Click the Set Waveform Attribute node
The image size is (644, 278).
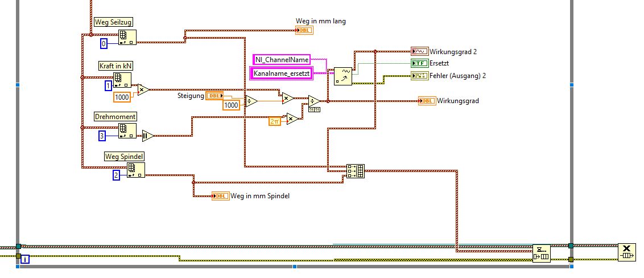tap(343, 76)
